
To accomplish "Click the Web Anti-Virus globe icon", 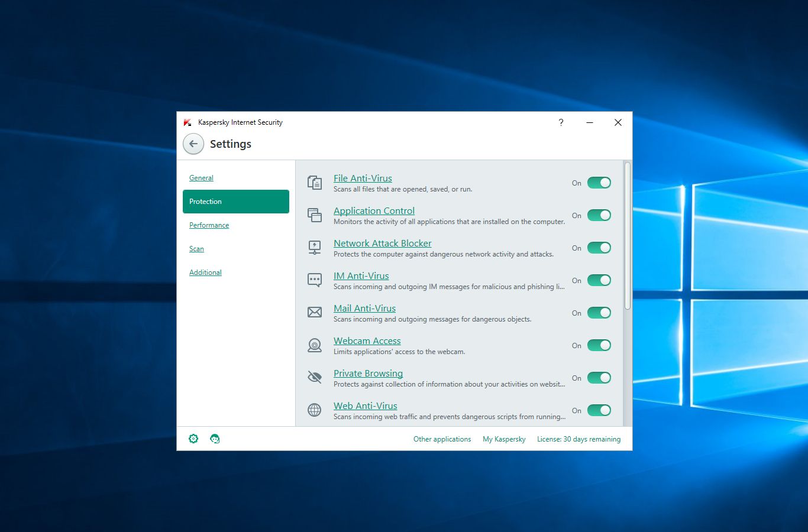I will pyautogui.click(x=315, y=410).
